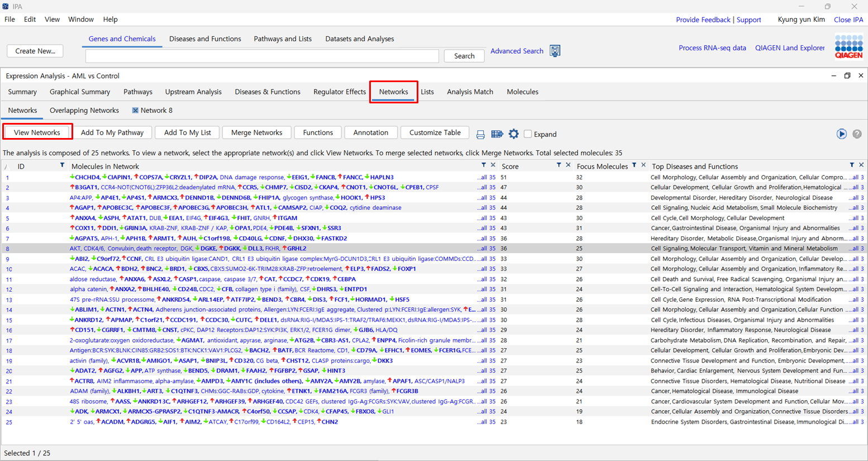Toggle the Expand checkbox
Screen dimensions: 868x461
[x=528, y=134]
